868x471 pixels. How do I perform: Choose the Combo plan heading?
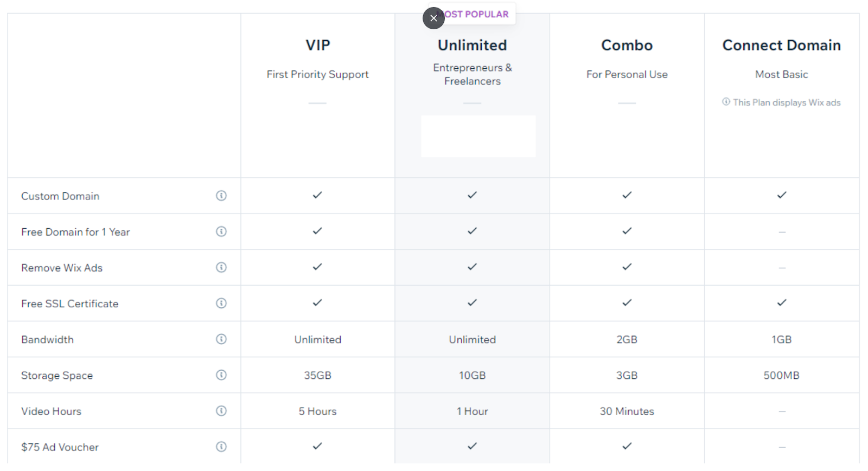pos(627,45)
